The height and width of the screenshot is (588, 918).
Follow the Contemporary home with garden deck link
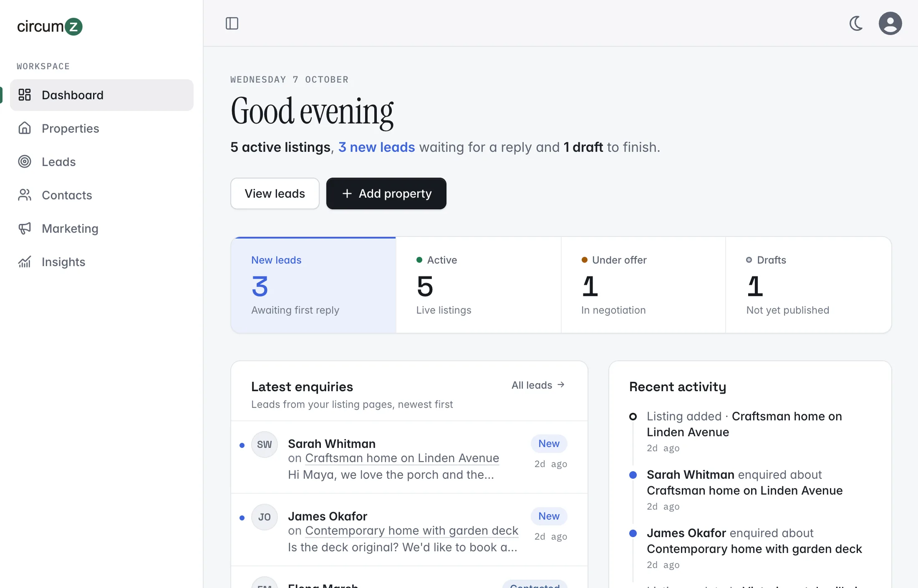[x=412, y=531]
